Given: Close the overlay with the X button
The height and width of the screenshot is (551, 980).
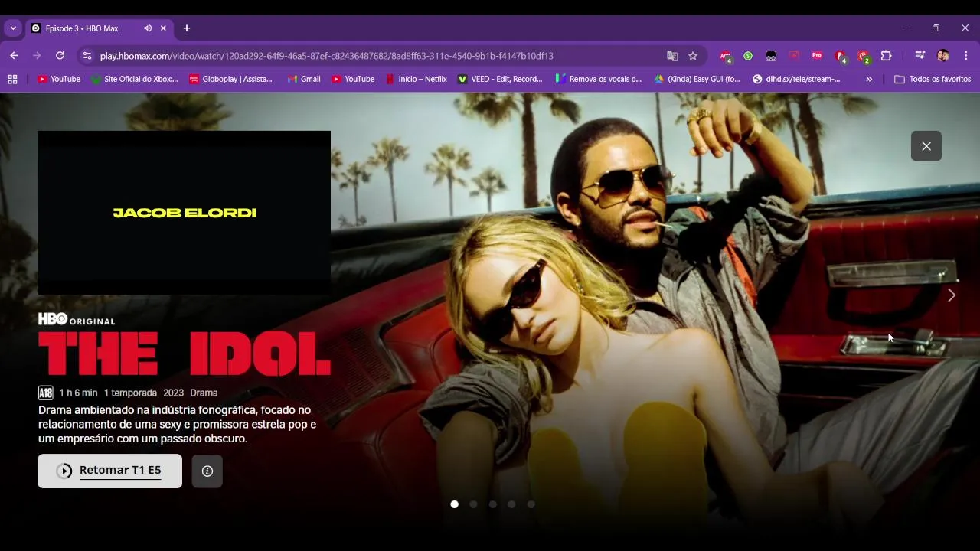Looking at the screenshot, I should coord(926,146).
